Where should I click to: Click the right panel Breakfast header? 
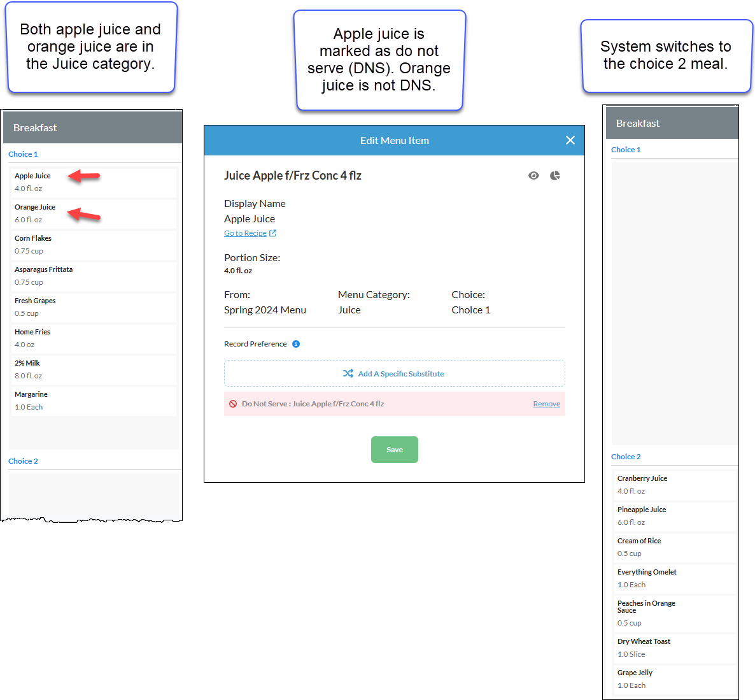[672, 124]
